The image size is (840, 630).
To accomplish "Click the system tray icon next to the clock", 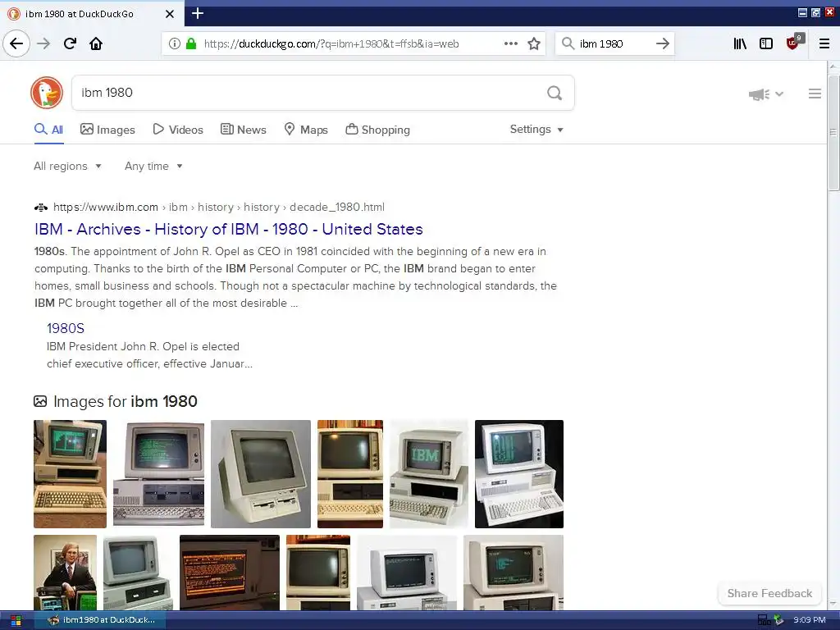I will coord(779,620).
